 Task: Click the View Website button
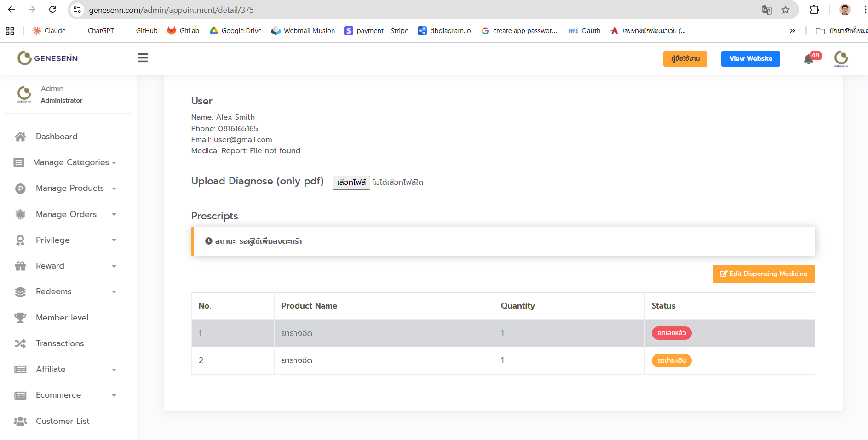pos(750,59)
